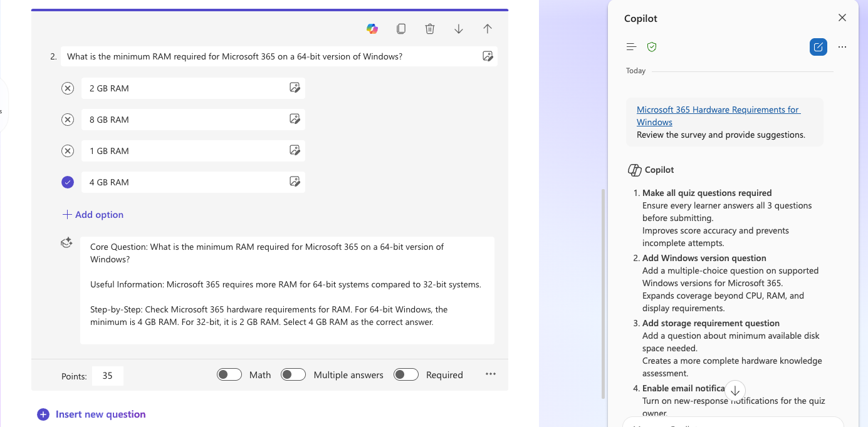This screenshot has width=868, height=427.
Task: Insert image for 1 GB RAM option
Action: click(295, 150)
